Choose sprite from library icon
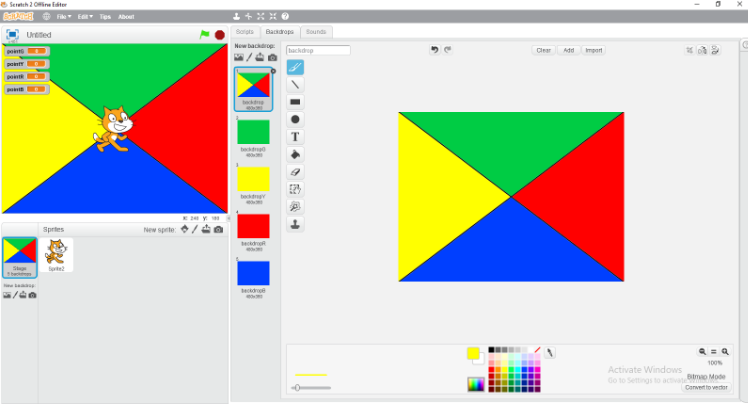Image resolution: width=748 pixels, height=404 pixels. pos(185,229)
